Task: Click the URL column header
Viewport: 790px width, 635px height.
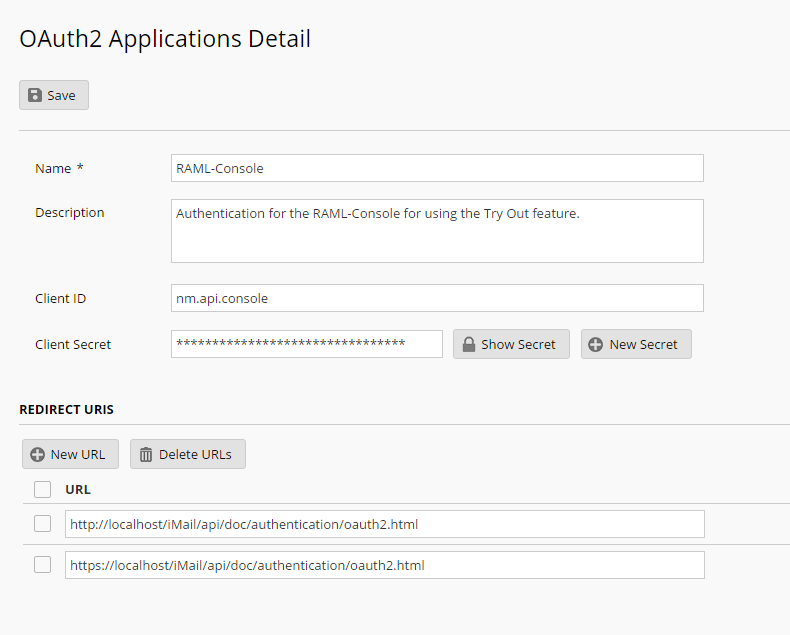Action: point(78,489)
